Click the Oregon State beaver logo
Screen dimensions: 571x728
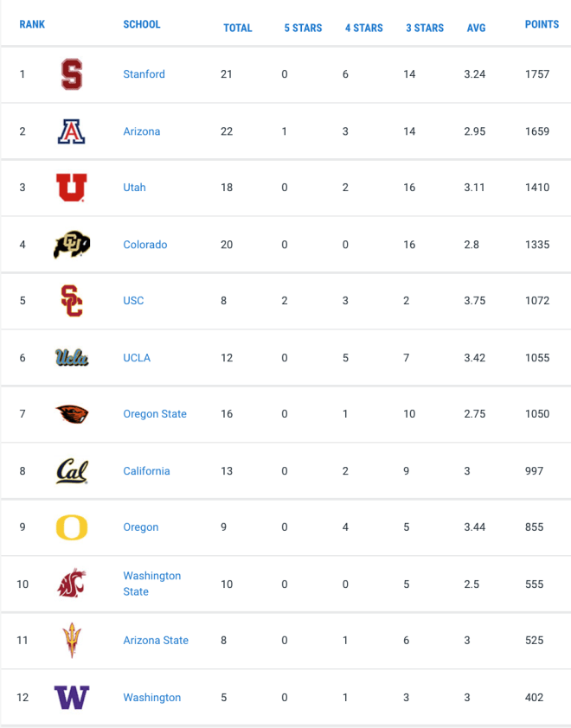click(72, 414)
